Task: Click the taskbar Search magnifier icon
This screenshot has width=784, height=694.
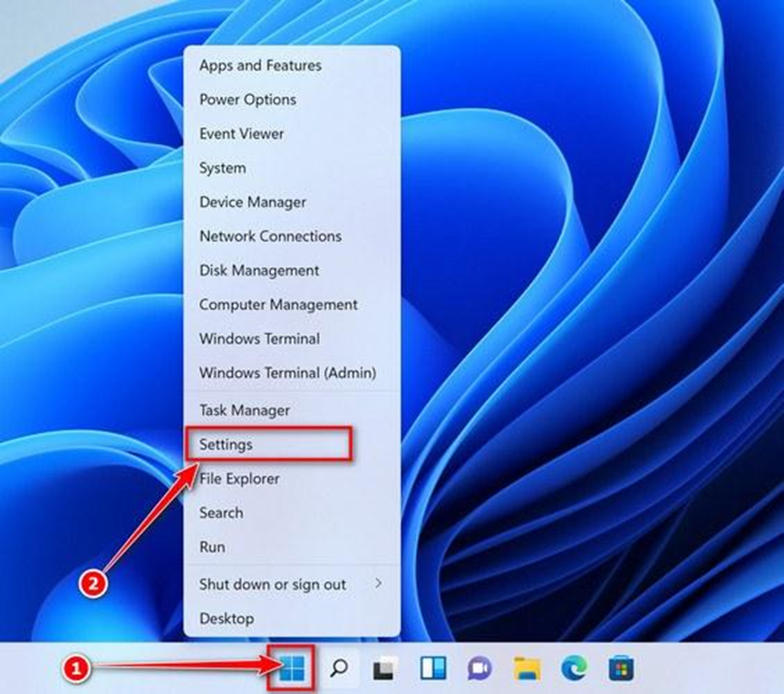Action: click(339, 668)
